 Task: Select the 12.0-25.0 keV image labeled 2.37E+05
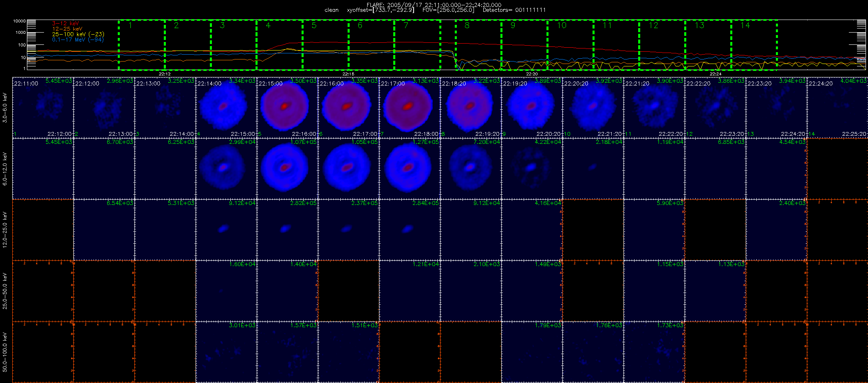[x=348, y=230]
